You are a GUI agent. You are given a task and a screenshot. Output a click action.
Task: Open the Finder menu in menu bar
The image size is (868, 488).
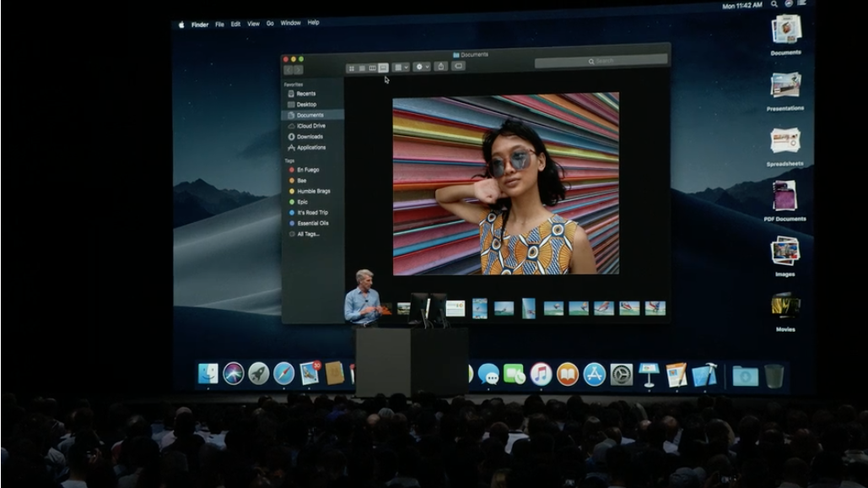(x=200, y=24)
